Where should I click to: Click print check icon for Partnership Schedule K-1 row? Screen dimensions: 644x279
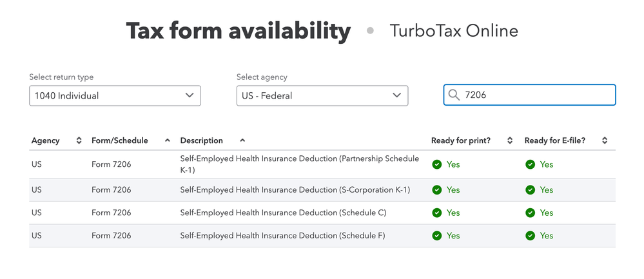click(x=437, y=164)
